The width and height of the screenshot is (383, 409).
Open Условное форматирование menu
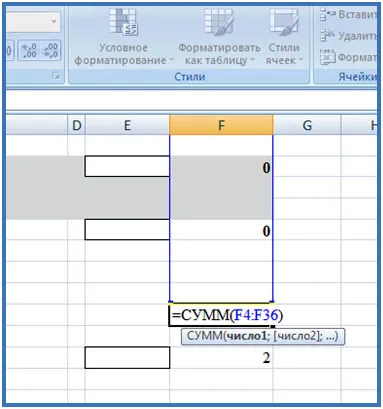(124, 37)
